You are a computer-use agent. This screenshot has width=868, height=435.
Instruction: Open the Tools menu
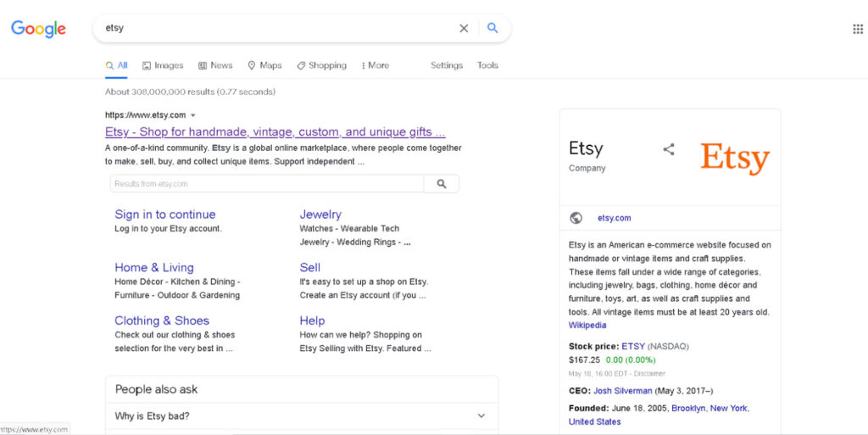(487, 65)
